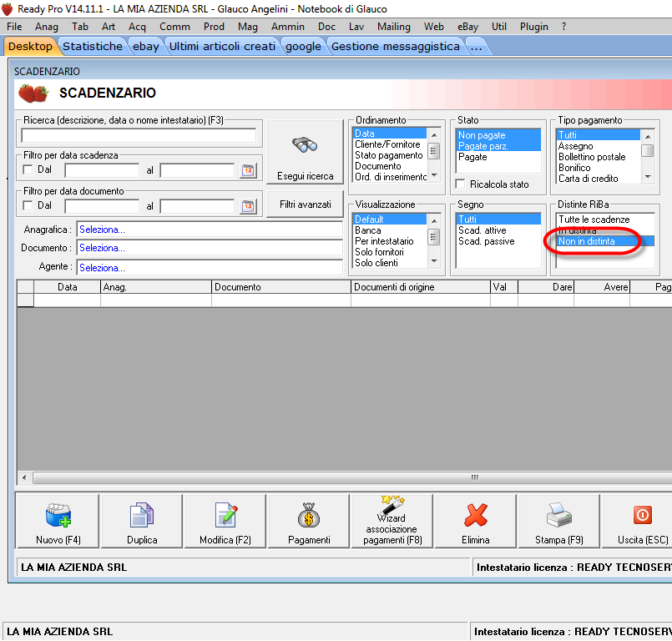Image resolution: width=672 pixels, height=641 pixels.
Task: Select Assegno in Tipo pagamento list
Action: (598, 146)
